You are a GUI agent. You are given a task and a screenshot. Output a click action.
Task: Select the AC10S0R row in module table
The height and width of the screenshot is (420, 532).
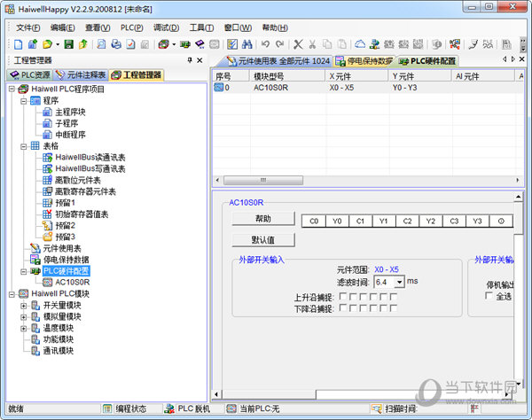368,88
